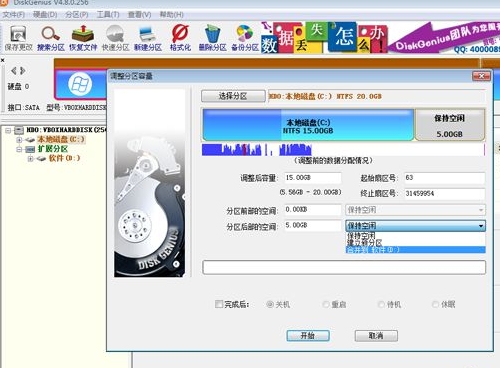Screen dimensions: 500x368
Task: Select 扩展分区 in the disk tree
Action: (53, 149)
